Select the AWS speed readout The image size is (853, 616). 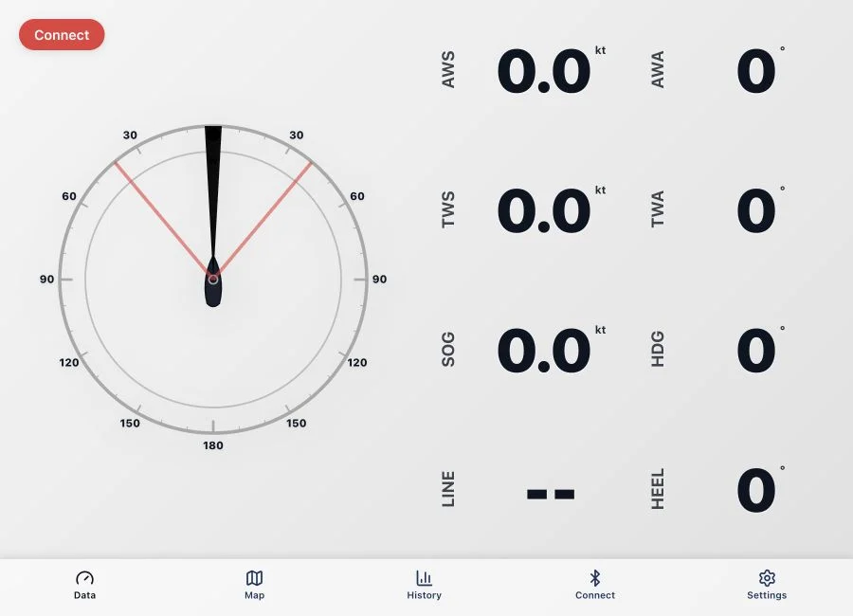coord(544,71)
